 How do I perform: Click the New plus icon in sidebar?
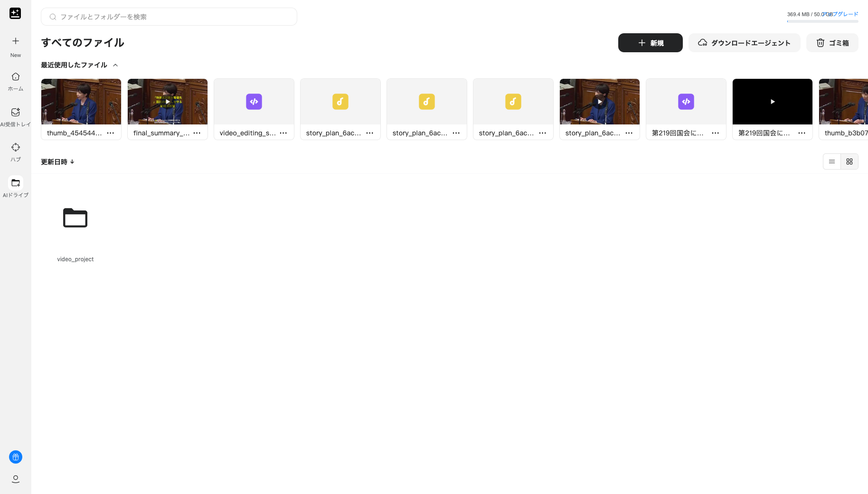pos(16,41)
